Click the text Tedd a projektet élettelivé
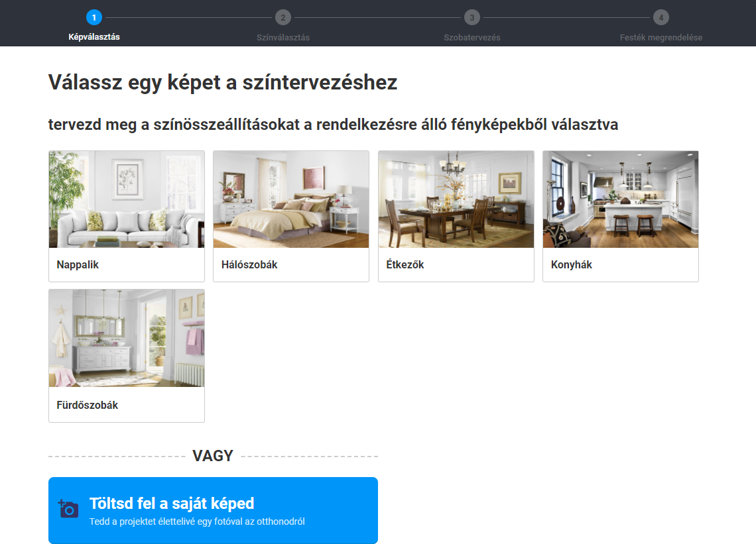The image size is (756, 544). click(x=197, y=521)
